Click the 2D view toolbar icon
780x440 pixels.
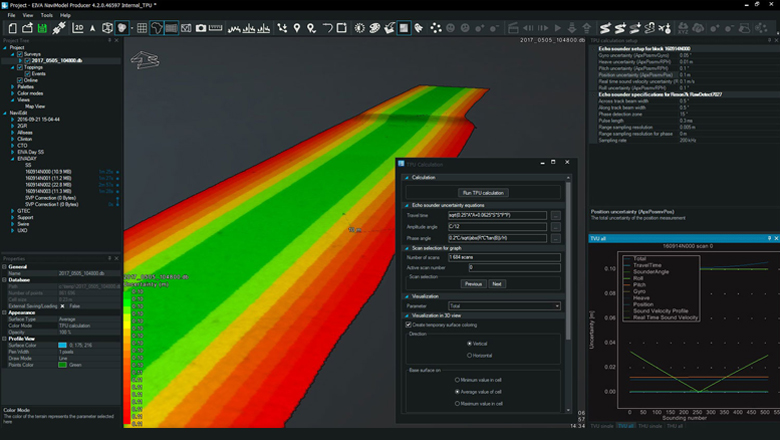click(78, 28)
